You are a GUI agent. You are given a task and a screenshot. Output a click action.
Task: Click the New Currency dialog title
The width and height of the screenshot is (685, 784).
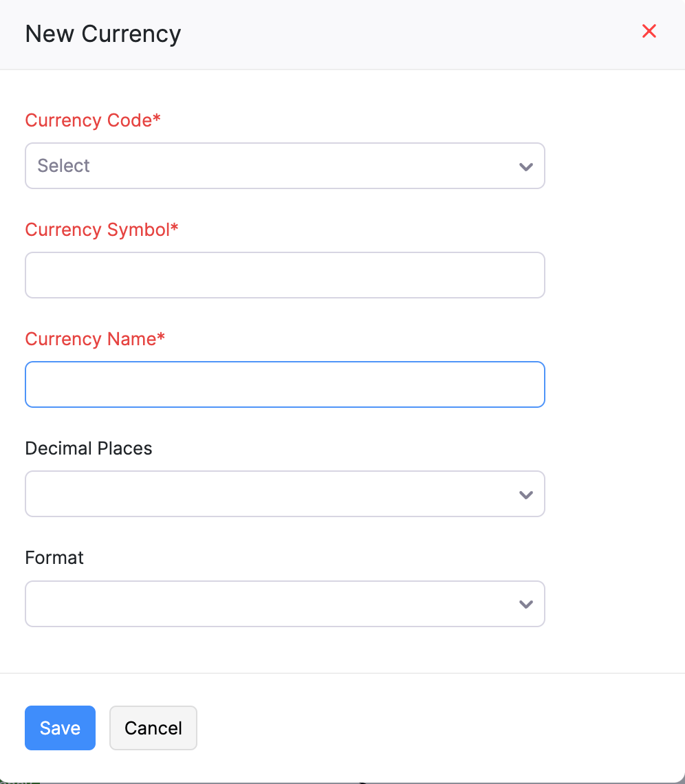tap(103, 34)
